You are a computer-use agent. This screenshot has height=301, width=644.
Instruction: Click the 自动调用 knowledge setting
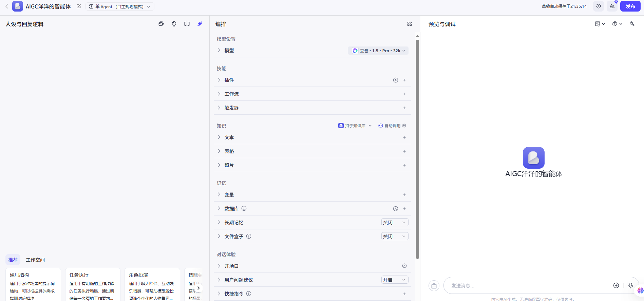392,126
